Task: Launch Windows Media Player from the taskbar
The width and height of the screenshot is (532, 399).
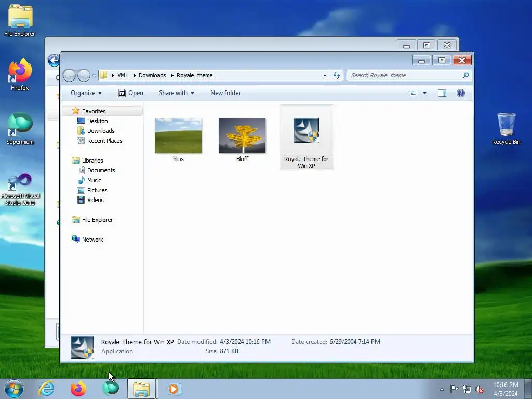Action: click(x=175, y=389)
